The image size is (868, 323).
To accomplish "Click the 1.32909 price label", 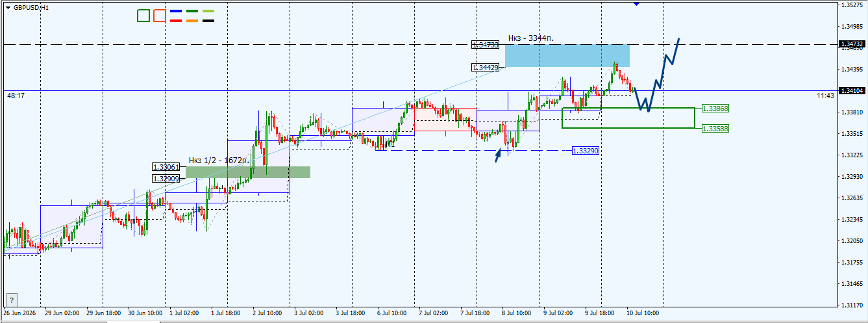I will [x=166, y=178].
